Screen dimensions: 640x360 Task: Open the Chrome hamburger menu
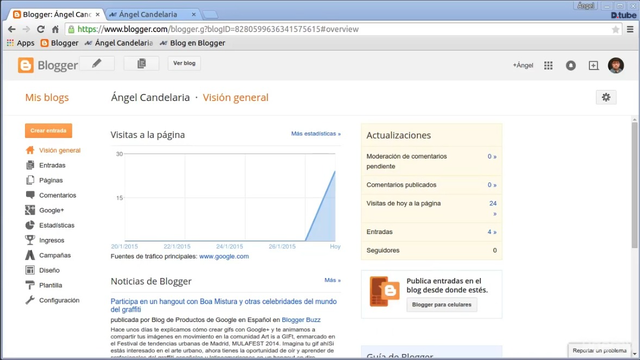click(x=630, y=29)
